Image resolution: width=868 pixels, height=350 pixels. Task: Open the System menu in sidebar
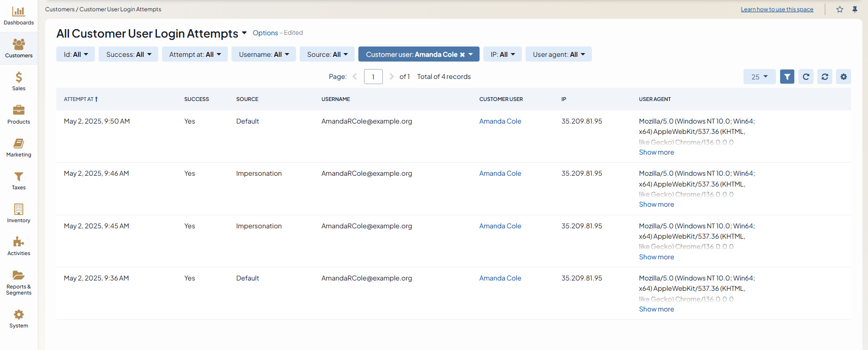[x=19, y=319]
